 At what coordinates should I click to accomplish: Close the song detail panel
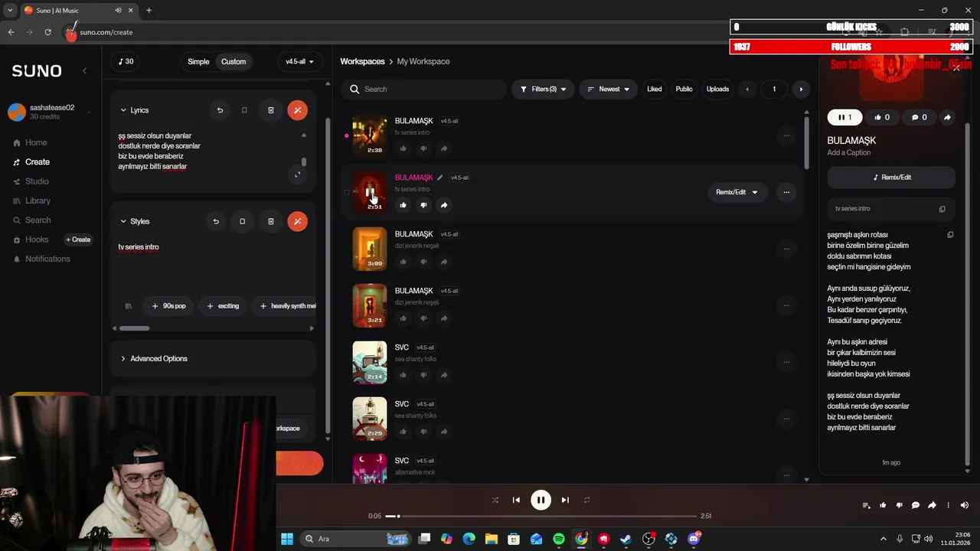(955, 67)
